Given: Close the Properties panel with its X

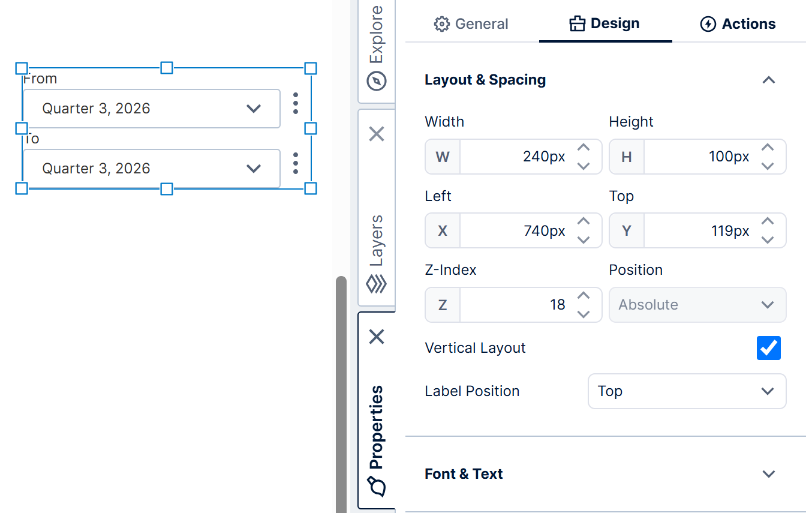Looking at the screenshot, I should click(x=377, y=337).
